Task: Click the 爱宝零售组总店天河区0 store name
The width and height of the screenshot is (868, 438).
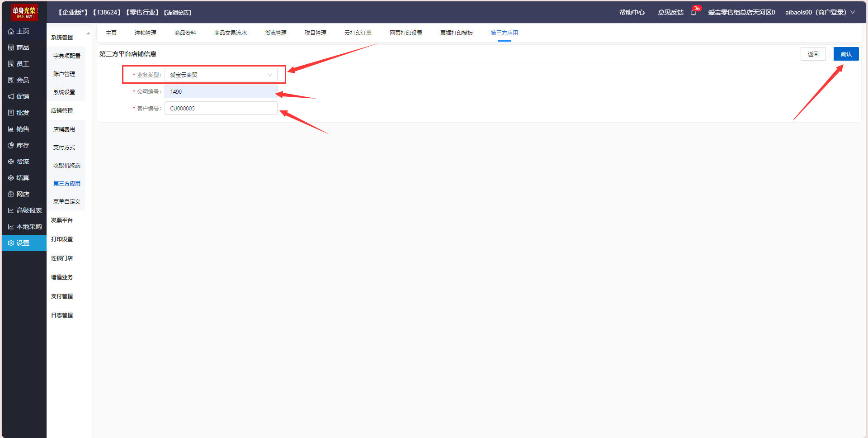Action: (741, 13)
